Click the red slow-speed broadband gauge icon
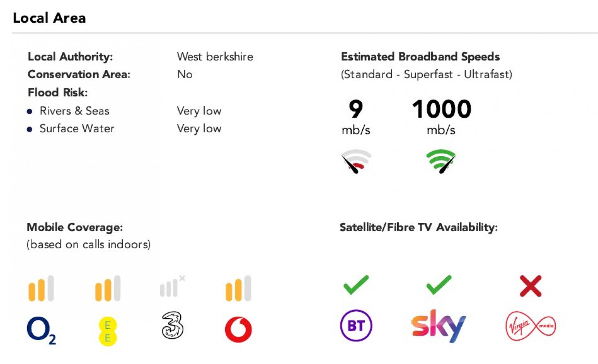This screenshot has height=364, width=598. point(356,161)
